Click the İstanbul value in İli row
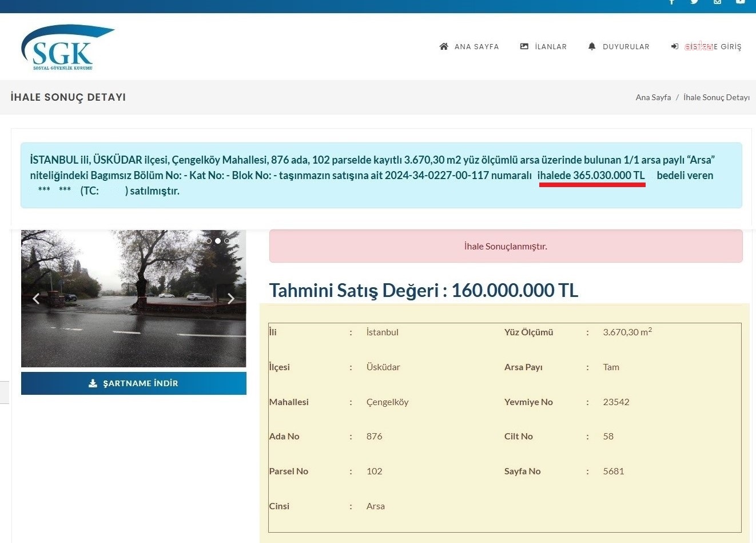 point(383,332)
